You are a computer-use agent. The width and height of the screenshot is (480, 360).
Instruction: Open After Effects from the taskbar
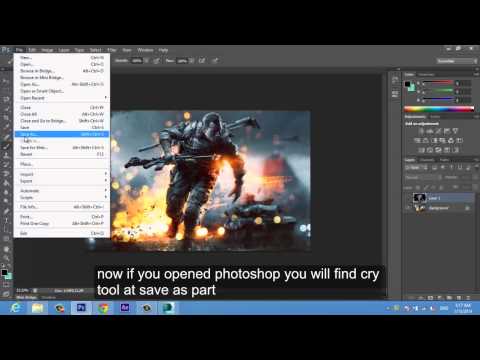click(125, 308)
